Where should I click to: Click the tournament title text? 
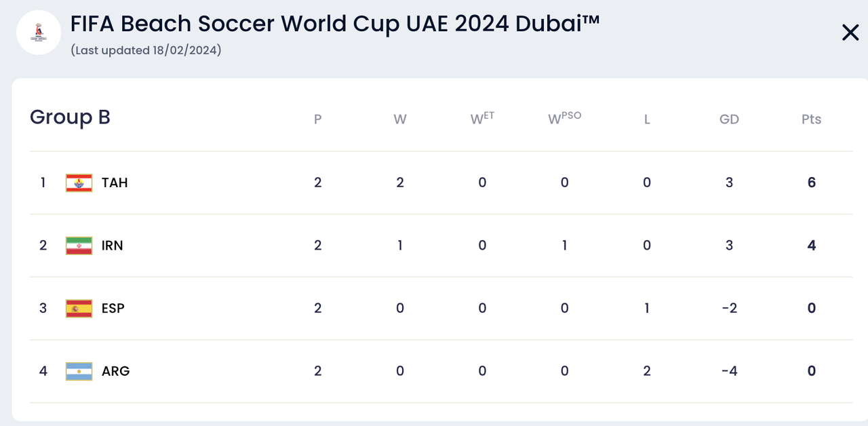click(x=335, y=24)
